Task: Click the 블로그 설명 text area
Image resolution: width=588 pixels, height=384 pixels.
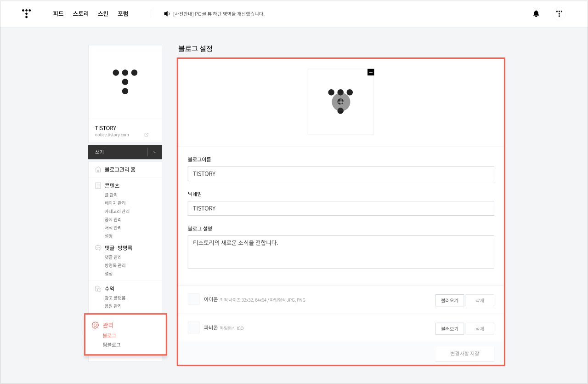Action: pyautogui.click(x=341, y=252)
